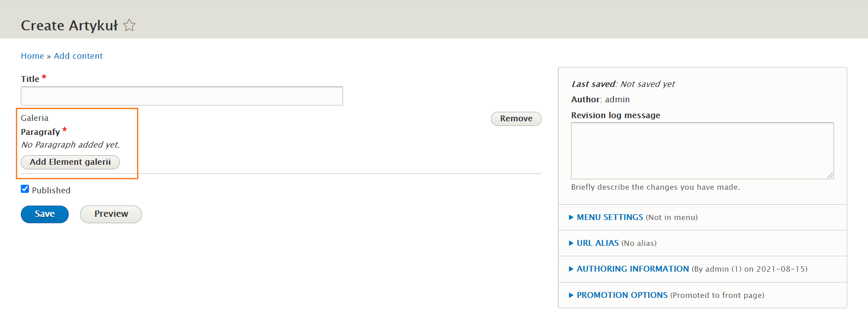The height and width of the screenshot is (326, 868).
Task: Star the Create Artykuł page as favorite
Action: pyautogui.click(x=129, y=25)
